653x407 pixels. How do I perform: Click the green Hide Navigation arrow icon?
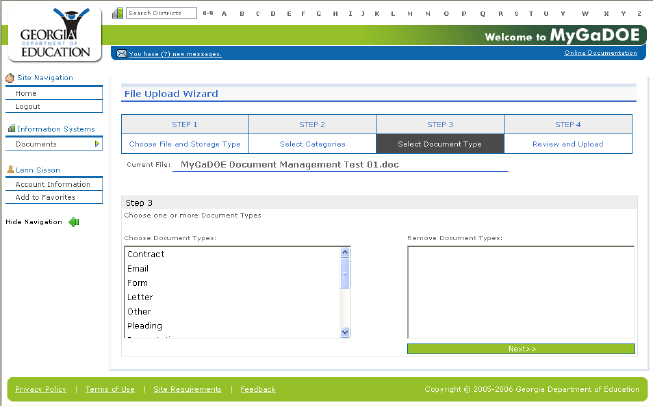point(74,222)
